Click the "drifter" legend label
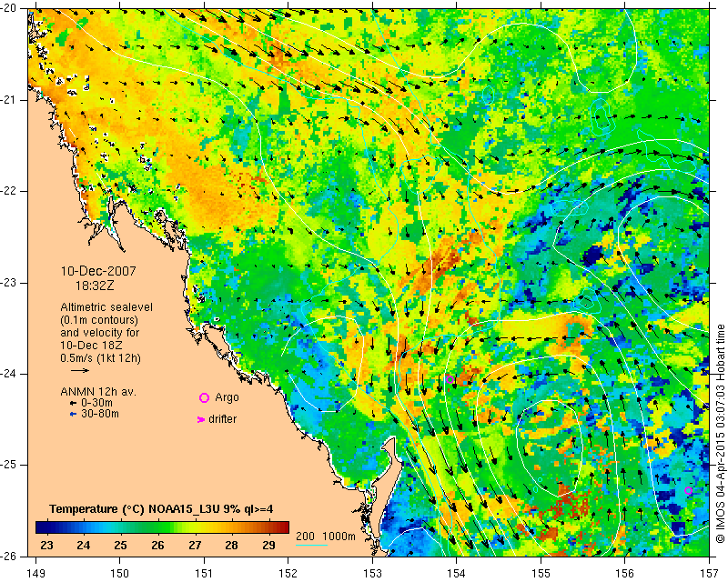Screen dimensions: 728x582 click(x=222, y=419)
